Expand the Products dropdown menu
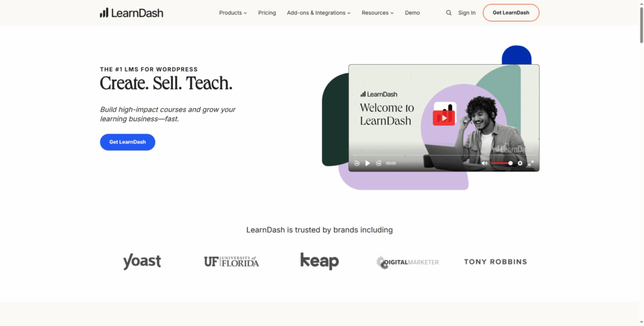The height and width of the screenshot is (326, 644). pyautogui.click(x=233, y=13)
